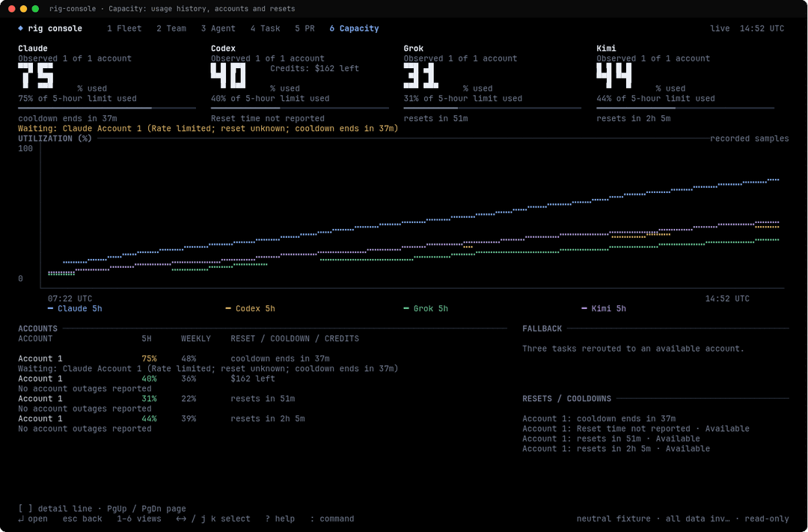Screen dimensions: 808x532
Task: Click "Account 1: resets in 51m · Available"
Action: coord(611,438)
